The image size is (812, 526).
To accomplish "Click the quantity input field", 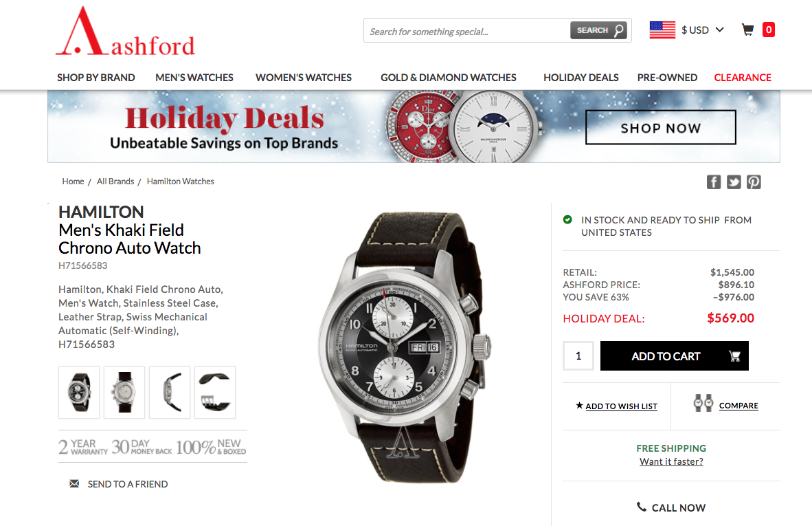I will 578,356.
